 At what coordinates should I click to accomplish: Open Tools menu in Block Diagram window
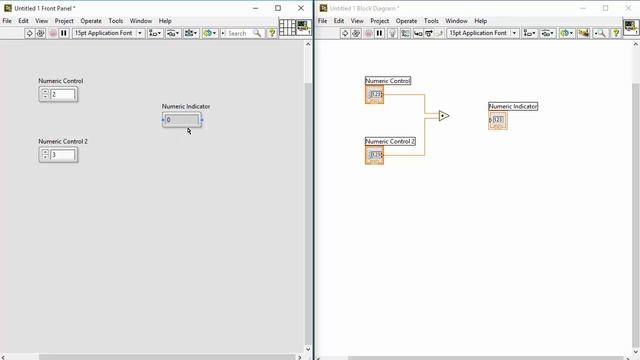[x=431, y=21]
